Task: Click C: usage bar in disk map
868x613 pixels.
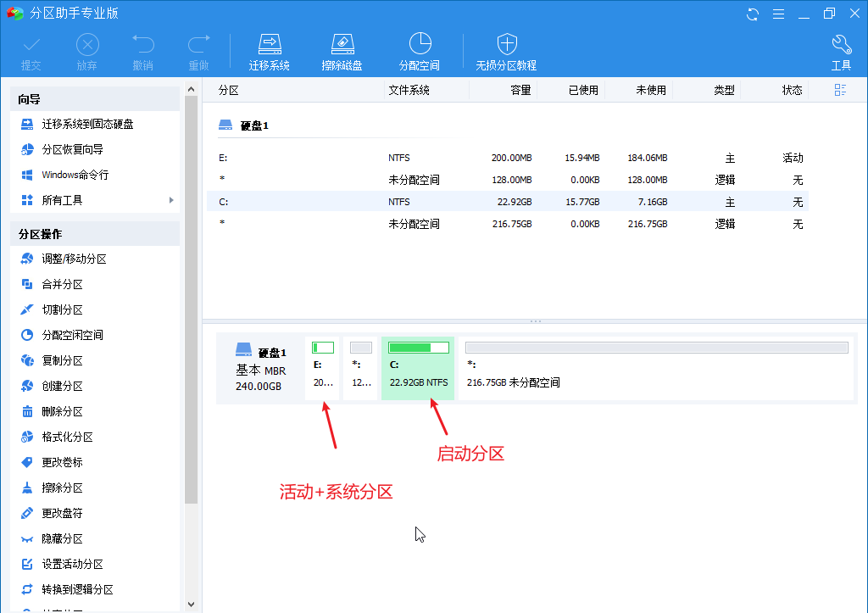Action: coord(419,348)
